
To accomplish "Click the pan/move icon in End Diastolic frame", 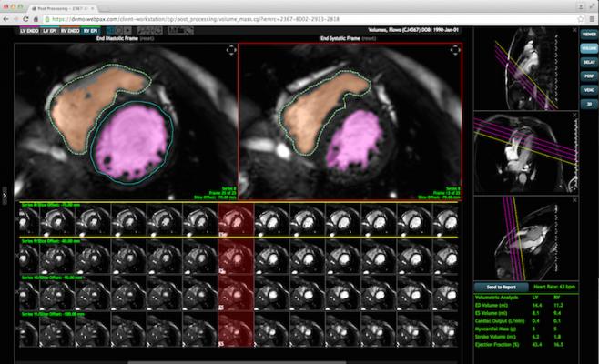I will (230, 51).
